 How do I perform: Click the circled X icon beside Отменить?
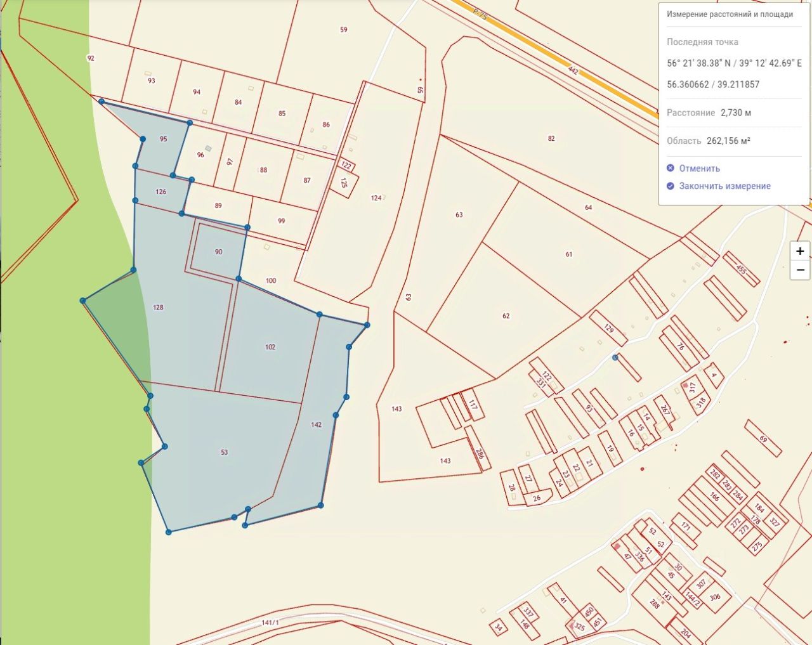pyautogui.click(x=671, y=168)
